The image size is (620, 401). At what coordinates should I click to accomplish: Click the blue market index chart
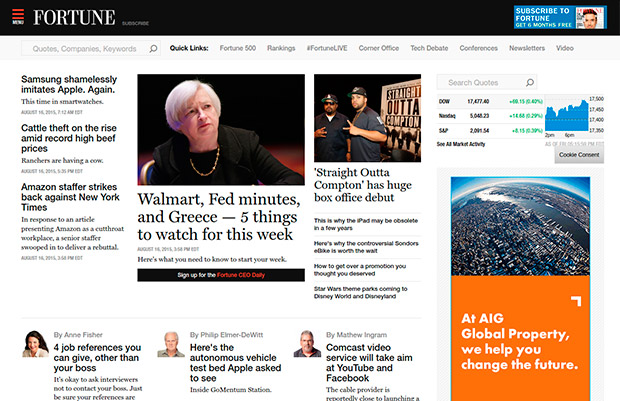(566, 115)
